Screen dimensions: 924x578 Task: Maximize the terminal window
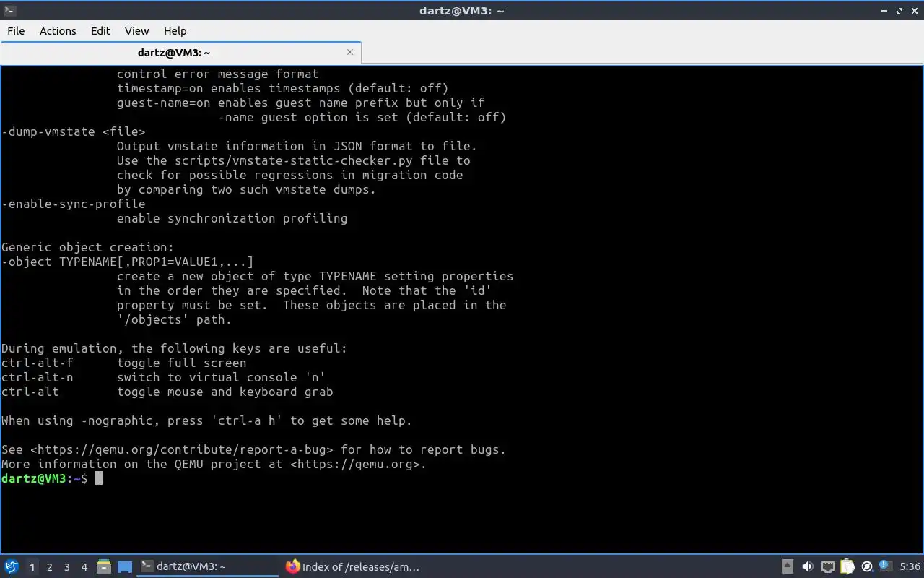[x=899, y=10]
